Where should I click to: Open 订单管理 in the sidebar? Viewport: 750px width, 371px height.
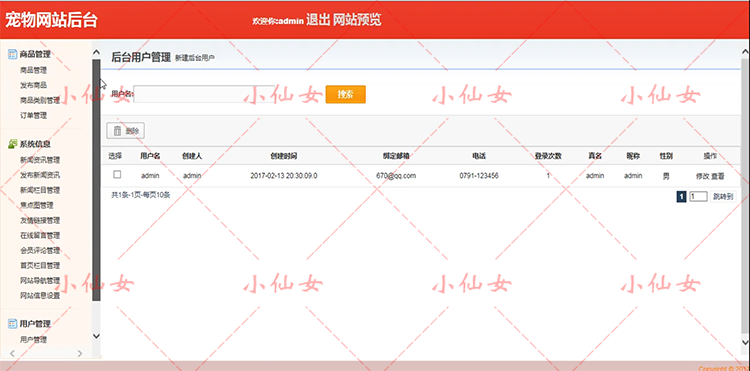[33, 115]
